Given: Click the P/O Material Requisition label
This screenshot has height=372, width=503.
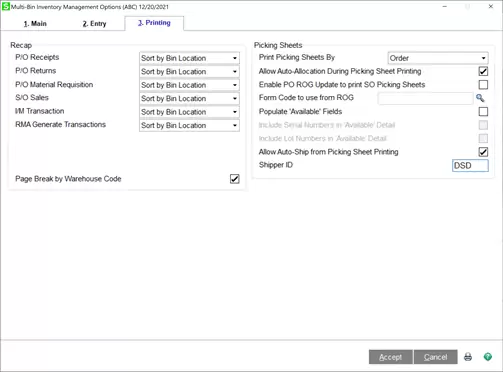Looking at the screenshot, I should 54,85.
